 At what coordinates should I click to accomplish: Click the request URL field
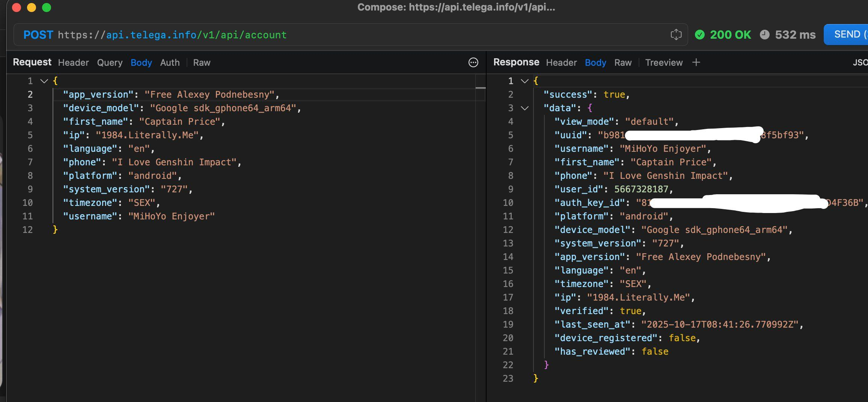point(351,35)
